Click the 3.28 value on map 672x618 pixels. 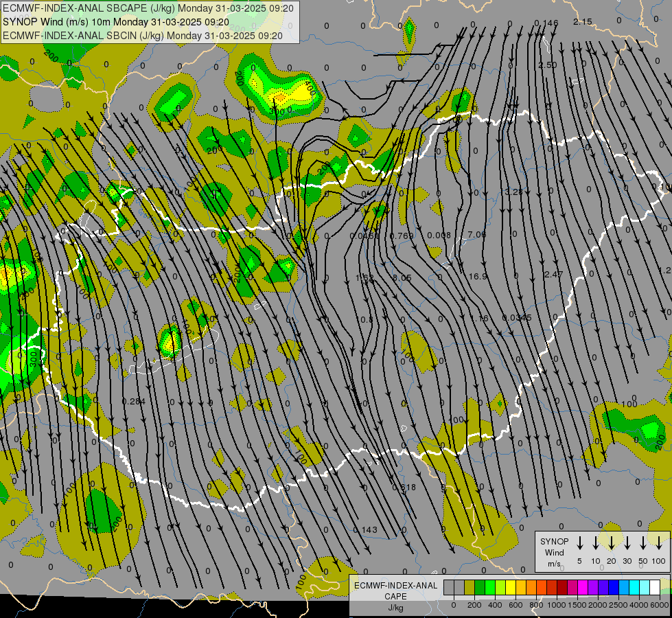pyautogui.click(x=514, y=192)
